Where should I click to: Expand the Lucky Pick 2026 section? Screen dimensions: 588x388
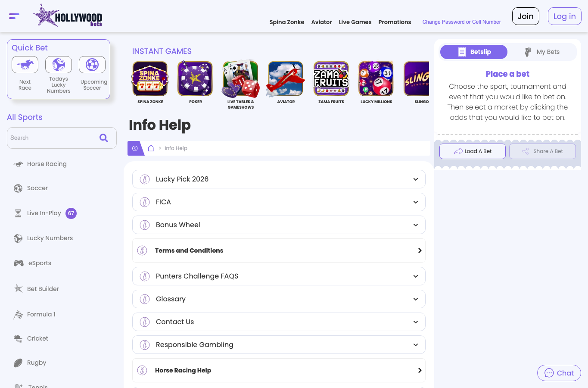click(x=279, y=179)
